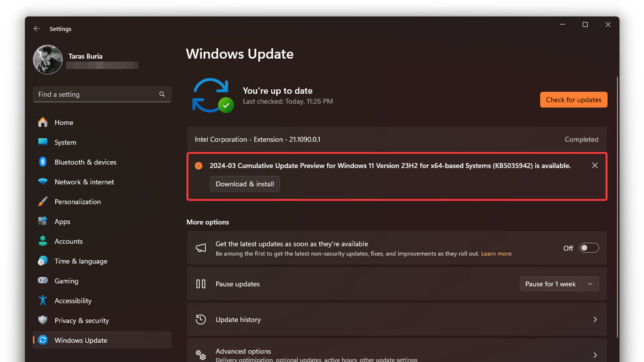Toggle get latest updates switch on

point(589,248)
